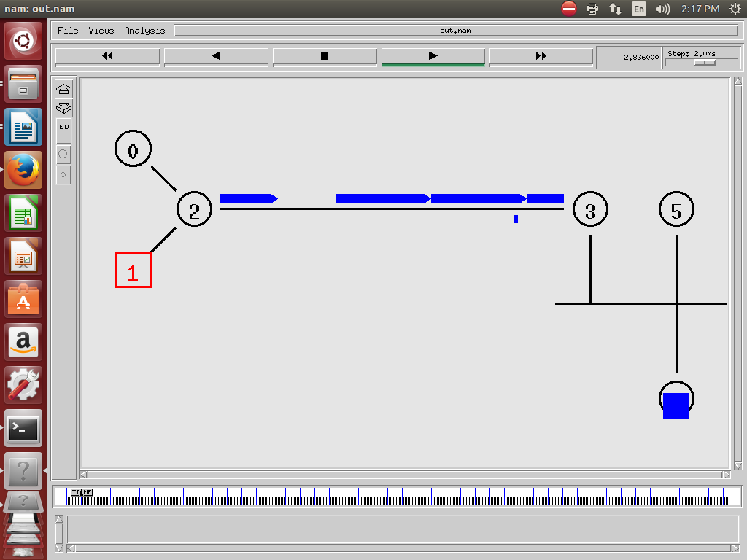Play the animation forward

point(433,56)
